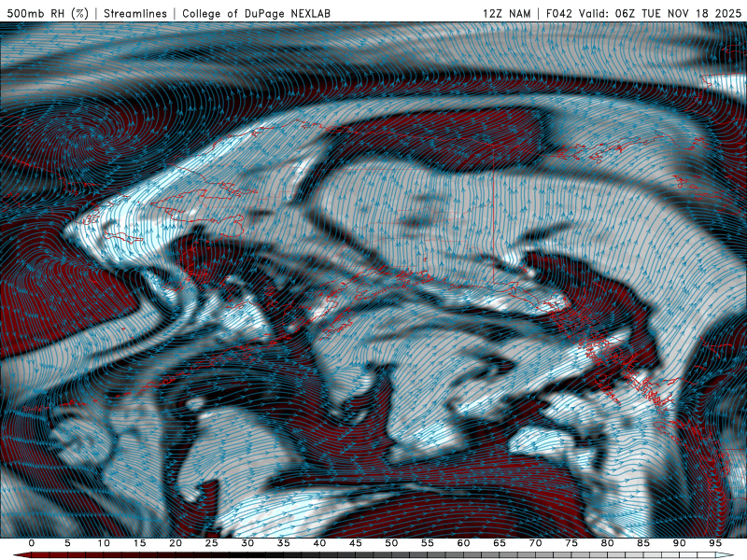Click the colorbar label "95"
The image size is (747, 560).
(x=715, y=543)
